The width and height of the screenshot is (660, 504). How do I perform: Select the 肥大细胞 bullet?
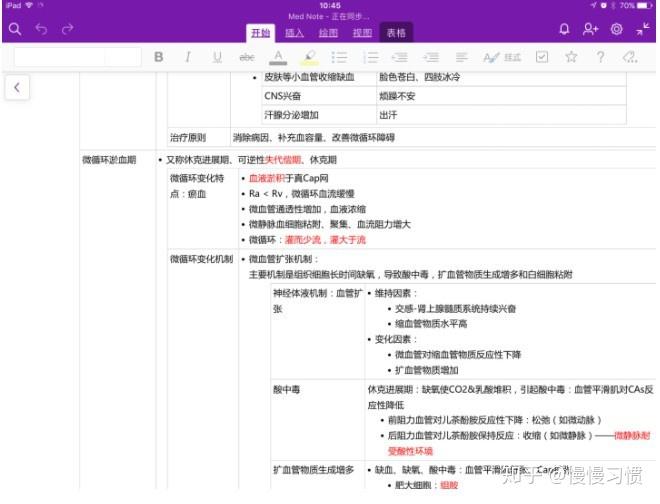[426, 485]
